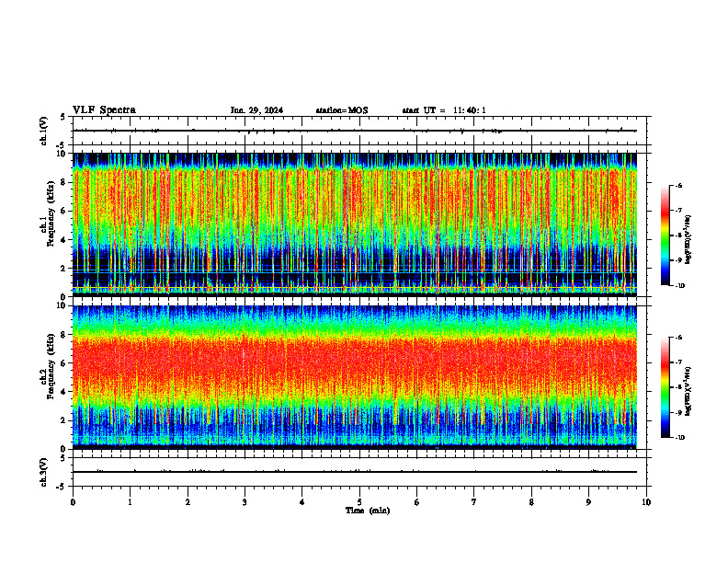Click the "VLF Spectra" plot title
The width and height of the screenshot is (728, 563).
click(x=104, y=110)
